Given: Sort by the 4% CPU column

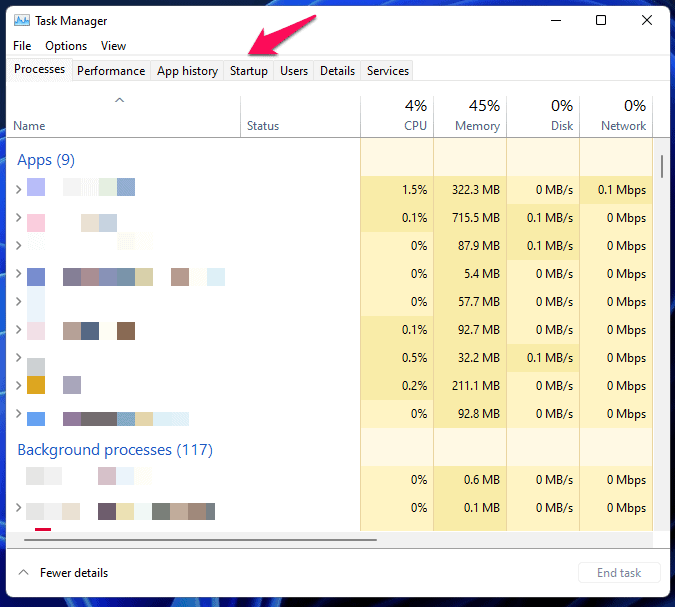Looking at the screenshot, I should 397,116.
